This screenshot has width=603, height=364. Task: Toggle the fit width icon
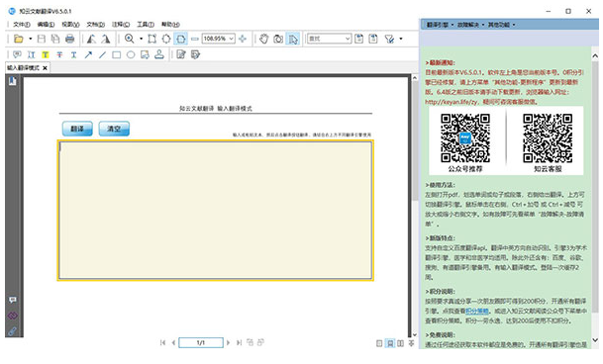(x=180, y=39)
